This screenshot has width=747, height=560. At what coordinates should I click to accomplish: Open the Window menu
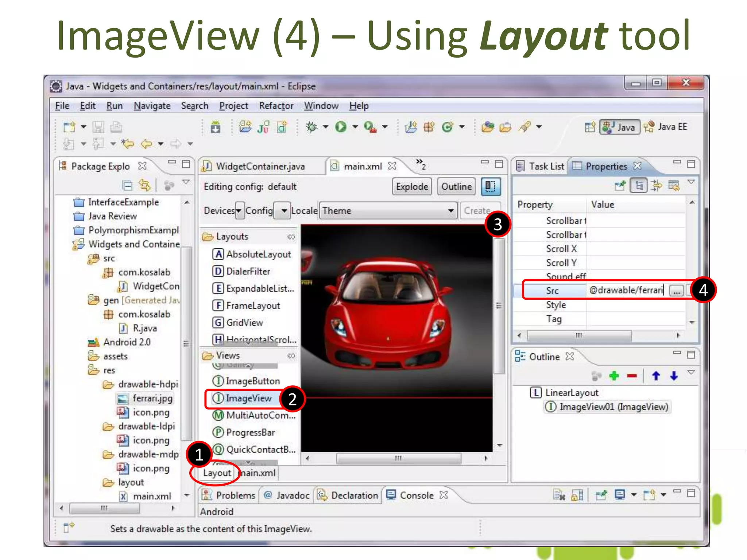(x=321, y=106)
